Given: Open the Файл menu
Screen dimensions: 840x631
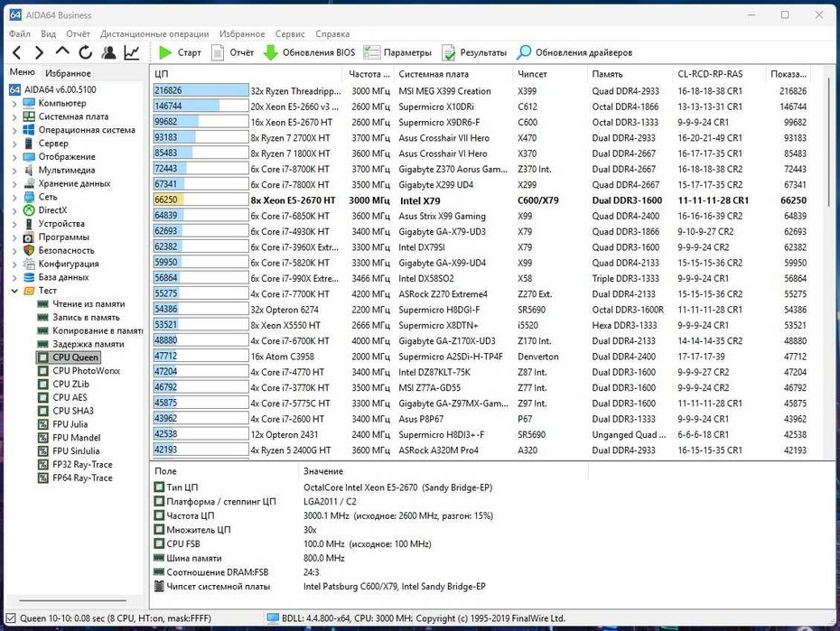Looking at the screenshot, I should [x=20, y=33].
